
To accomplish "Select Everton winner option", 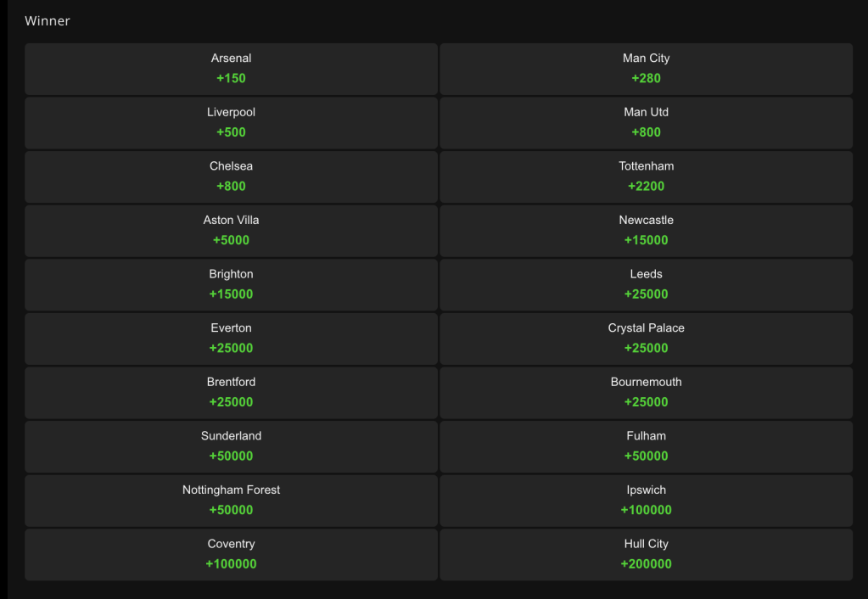I will (x=231, y=339).
